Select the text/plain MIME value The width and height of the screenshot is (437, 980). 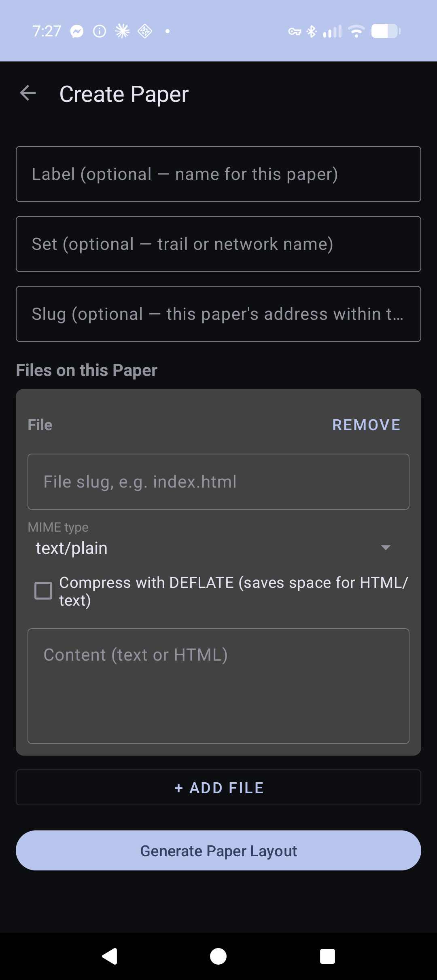point(72,548)
